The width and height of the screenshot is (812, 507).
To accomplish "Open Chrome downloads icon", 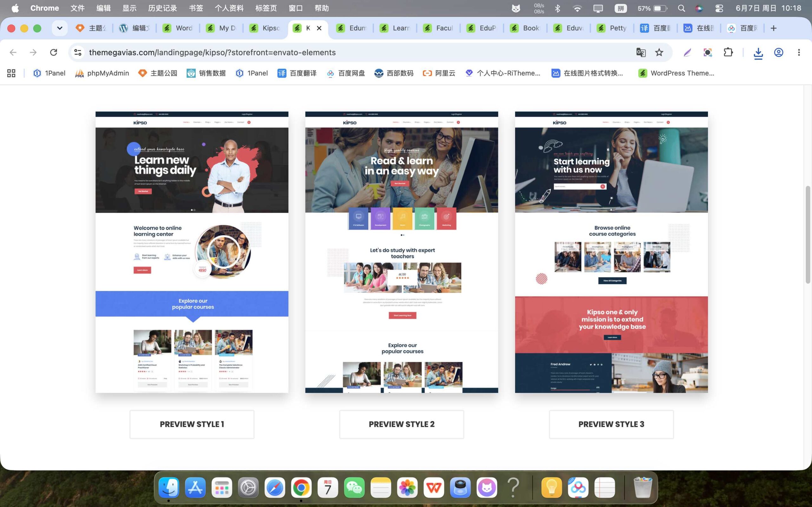I will pos(758,53).
